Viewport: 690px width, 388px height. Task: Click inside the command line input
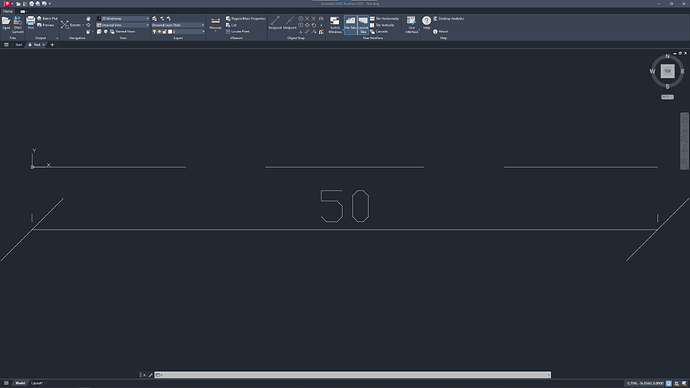(x=353, y=375)
